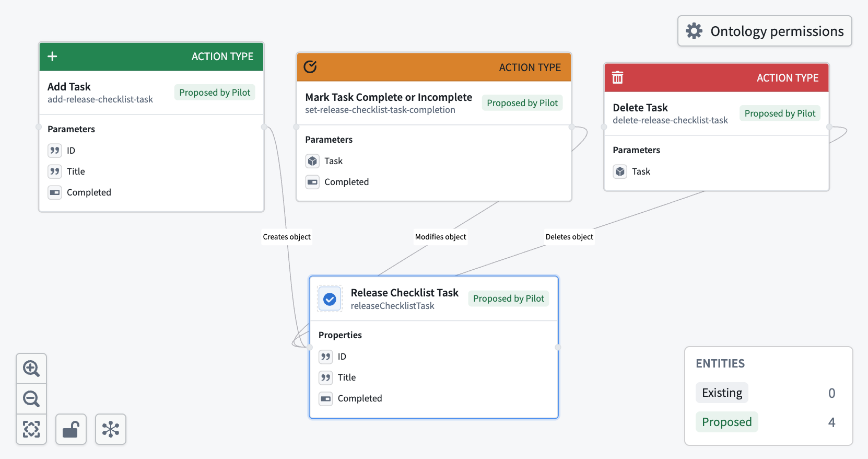Toggle the unlock layout padlock button
Viewport: 868px width, 459px height.
71,429
